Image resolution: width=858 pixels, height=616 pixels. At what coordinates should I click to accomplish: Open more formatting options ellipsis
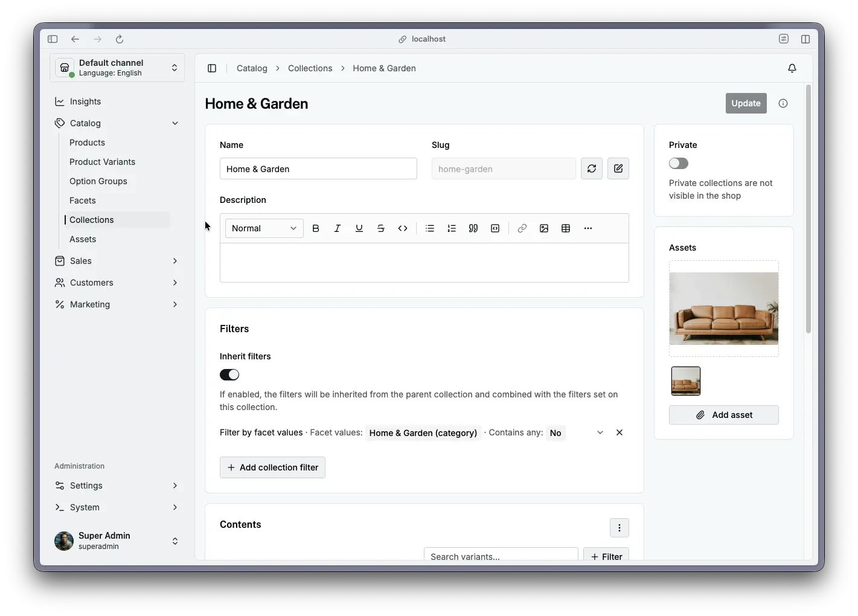click(588, 228)
